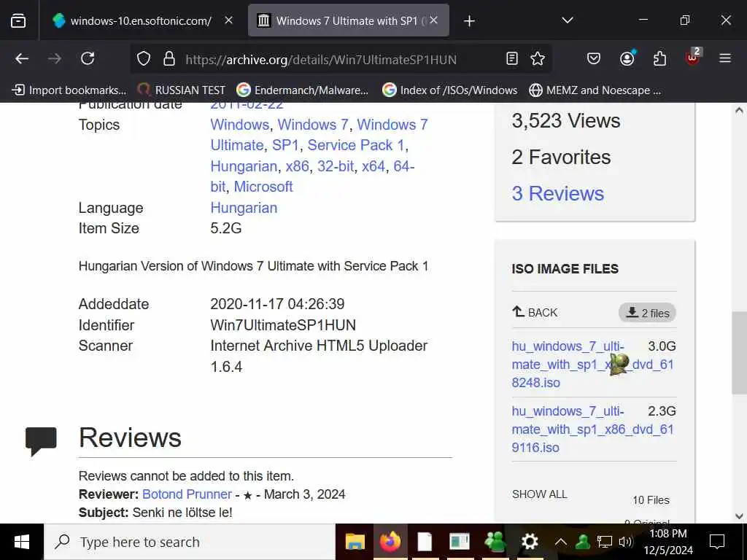Expand the list all tabs dropdown
This screenshot has width=747, height=560.
coord(568,20)
